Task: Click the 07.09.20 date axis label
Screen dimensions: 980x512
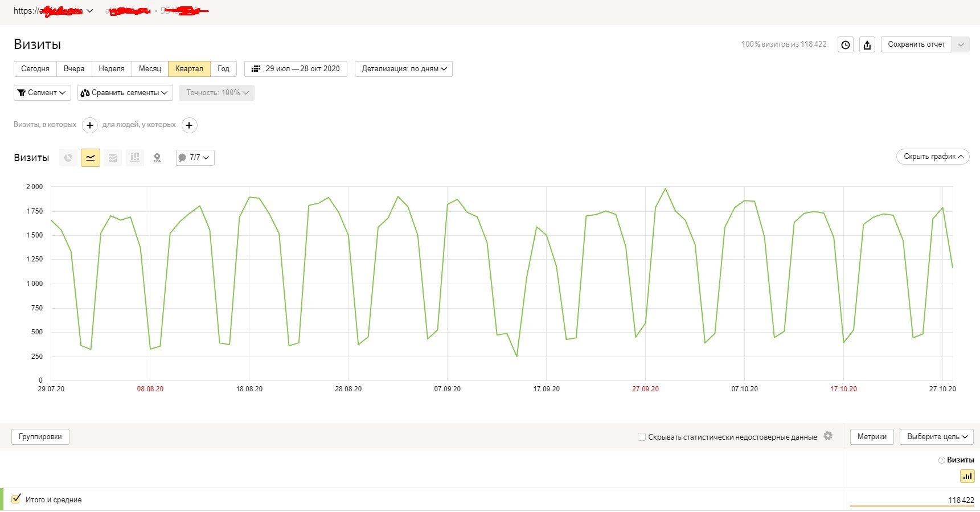Action: click(447, 389)
